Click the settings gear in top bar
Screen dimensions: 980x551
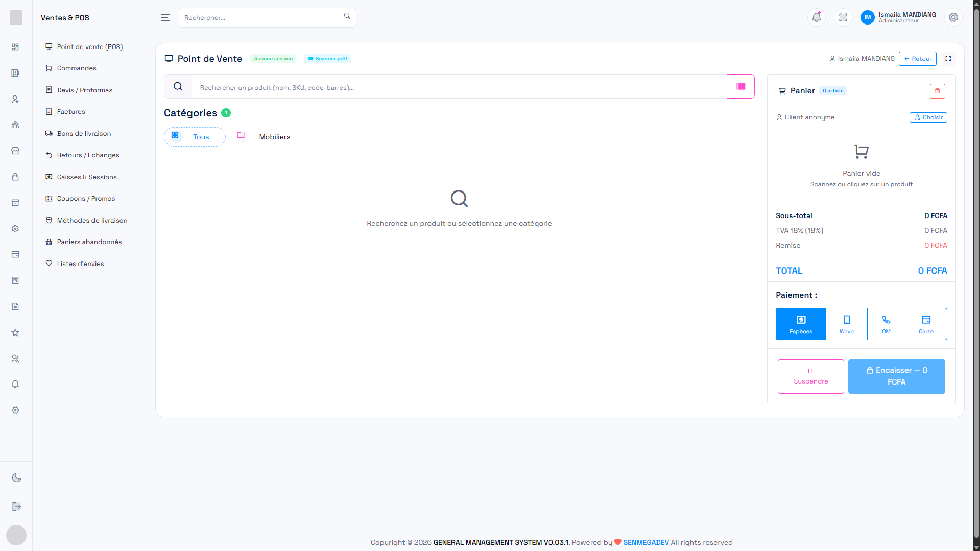[x=953, y=17]
